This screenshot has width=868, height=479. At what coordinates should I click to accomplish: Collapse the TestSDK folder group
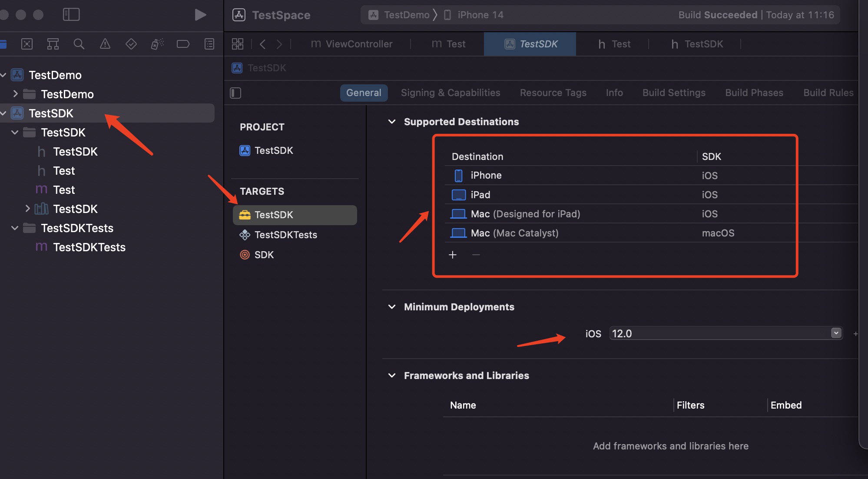(15, 133)
